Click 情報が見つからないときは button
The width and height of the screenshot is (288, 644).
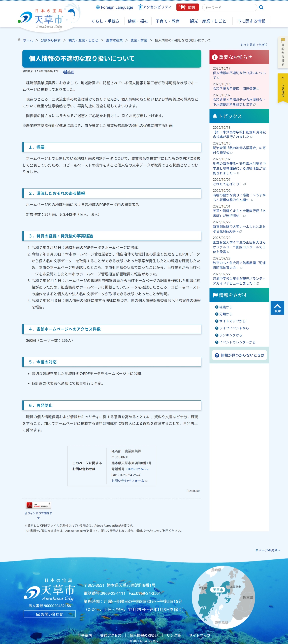pos(239,355)
